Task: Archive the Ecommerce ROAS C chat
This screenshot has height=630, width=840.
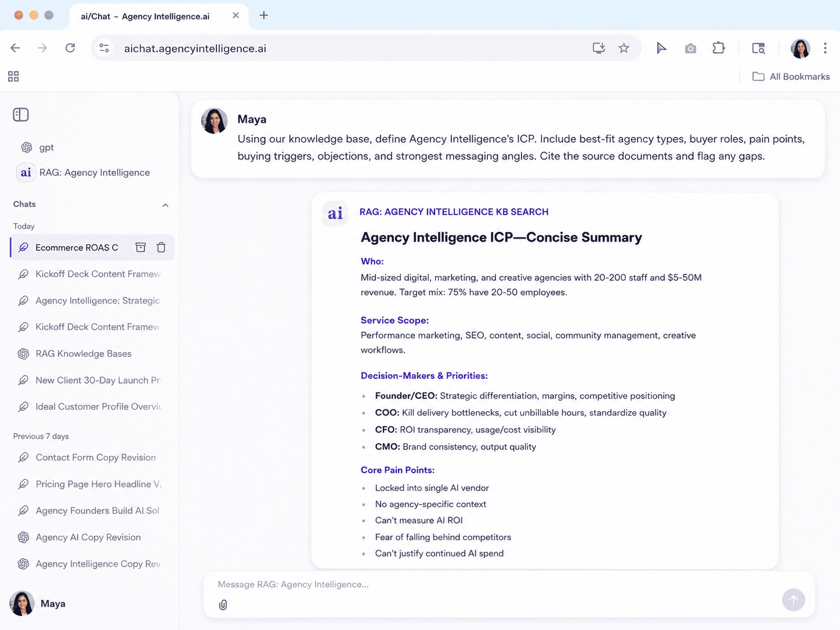Action: pos(140,248)
